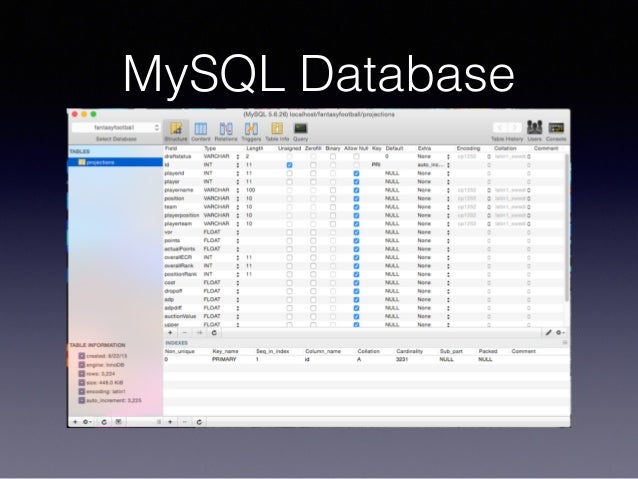
Task: Click length value 100 for playername
Action: pos(251,190)
